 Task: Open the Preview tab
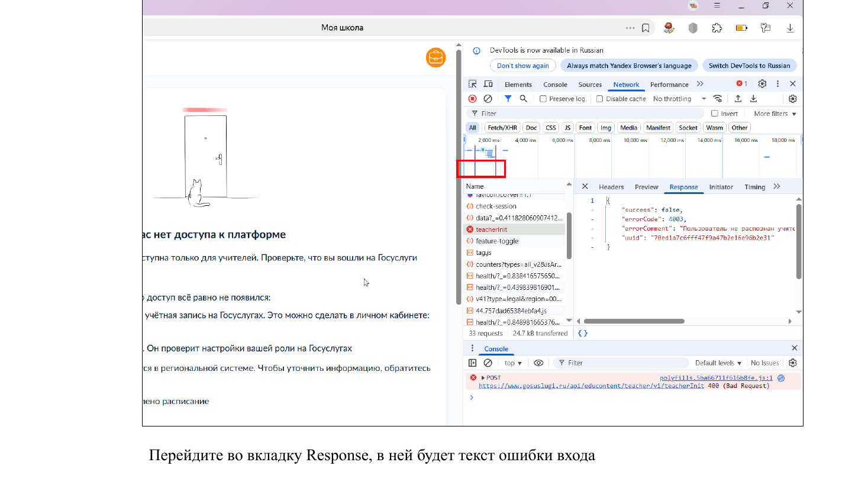(646, 187)
